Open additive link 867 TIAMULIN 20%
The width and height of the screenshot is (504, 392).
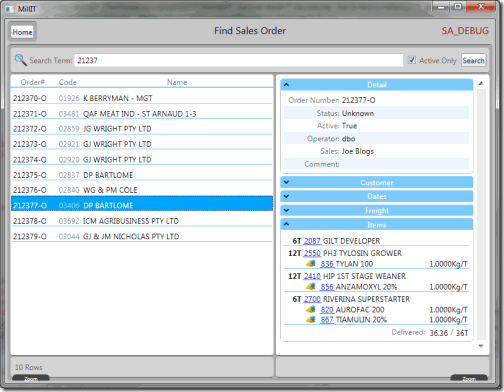[327, 319]
